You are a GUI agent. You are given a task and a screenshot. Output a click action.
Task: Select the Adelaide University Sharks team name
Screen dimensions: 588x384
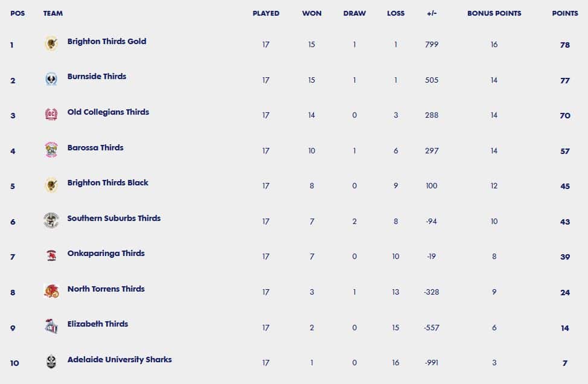click(120, 359)
